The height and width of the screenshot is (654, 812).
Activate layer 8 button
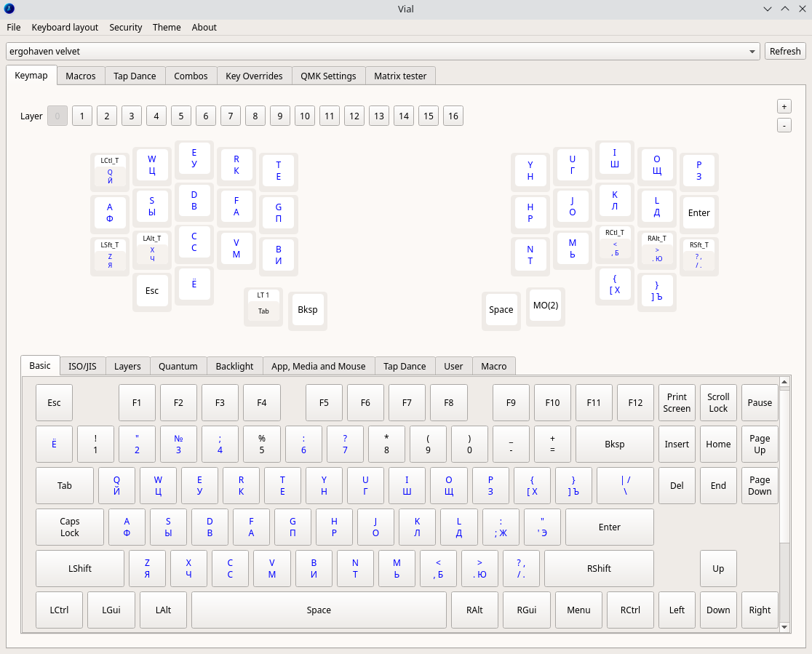pos(255,116)
